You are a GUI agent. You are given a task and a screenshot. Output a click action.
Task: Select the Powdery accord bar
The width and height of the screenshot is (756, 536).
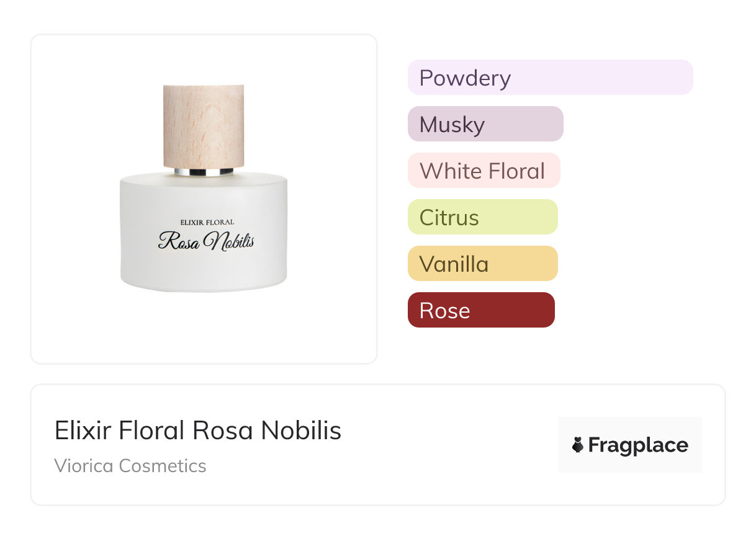tap(550, 78)
